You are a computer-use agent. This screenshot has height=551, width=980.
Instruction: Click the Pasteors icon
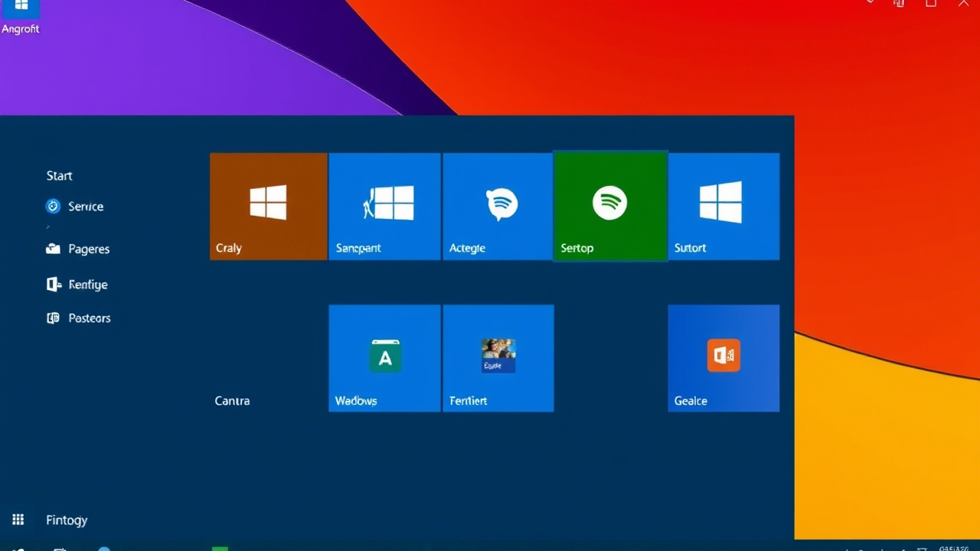pyautogui.click(x=53, y=318)
